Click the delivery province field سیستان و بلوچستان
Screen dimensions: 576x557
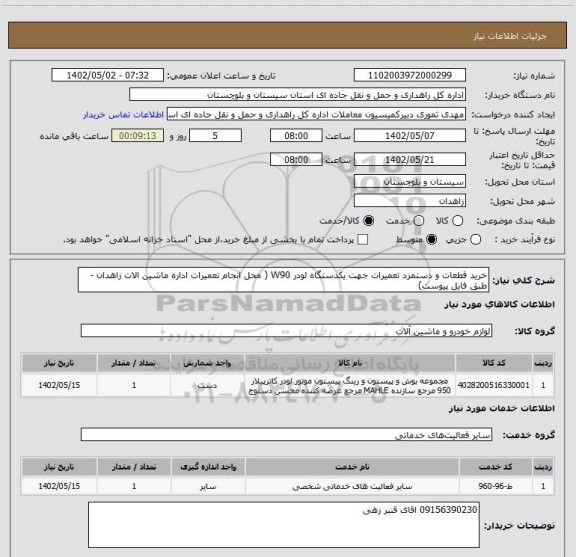click(x=410, y=182)
